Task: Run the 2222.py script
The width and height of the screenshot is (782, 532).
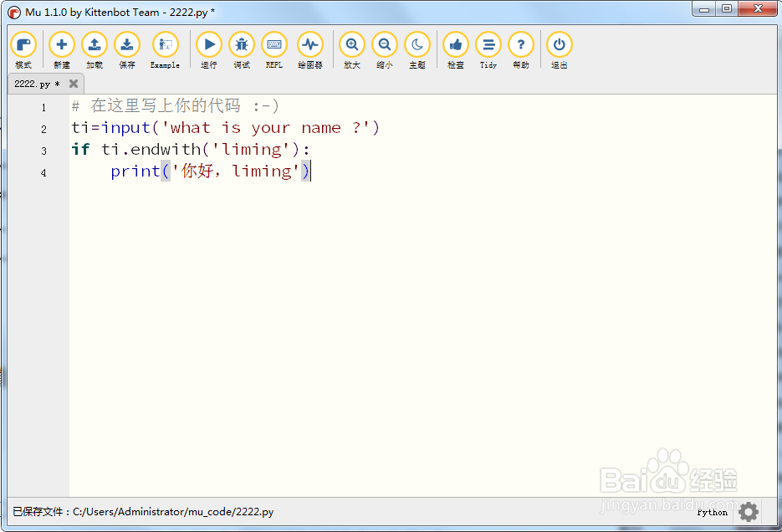Action: point(207,45)
